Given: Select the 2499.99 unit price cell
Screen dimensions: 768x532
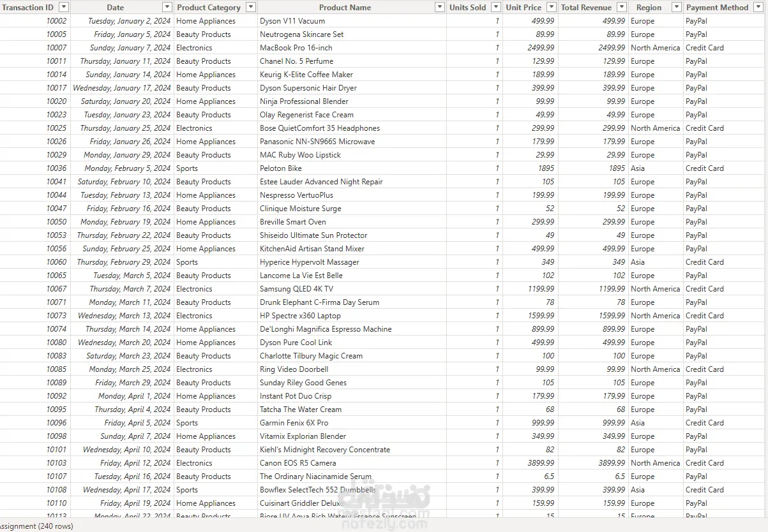Looking at the screenshot, I should [530, 48].
